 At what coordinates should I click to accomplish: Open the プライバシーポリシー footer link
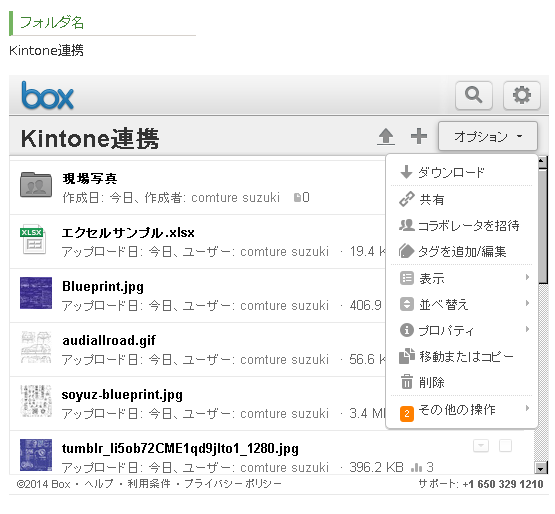(233, 484)
